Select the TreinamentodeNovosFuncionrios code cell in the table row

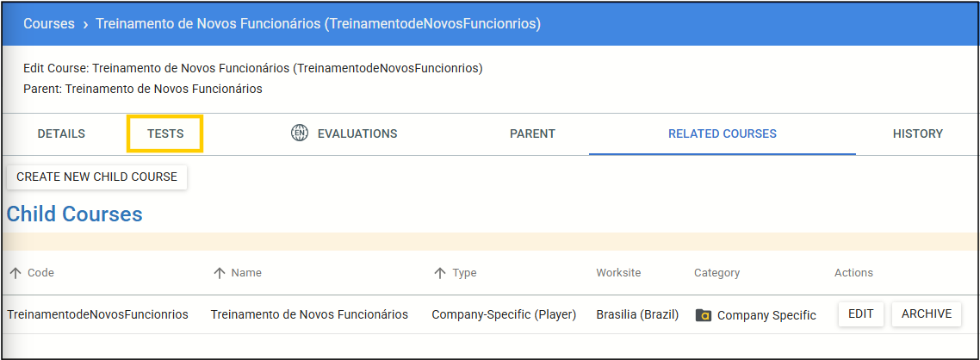[x=97, y=314]
